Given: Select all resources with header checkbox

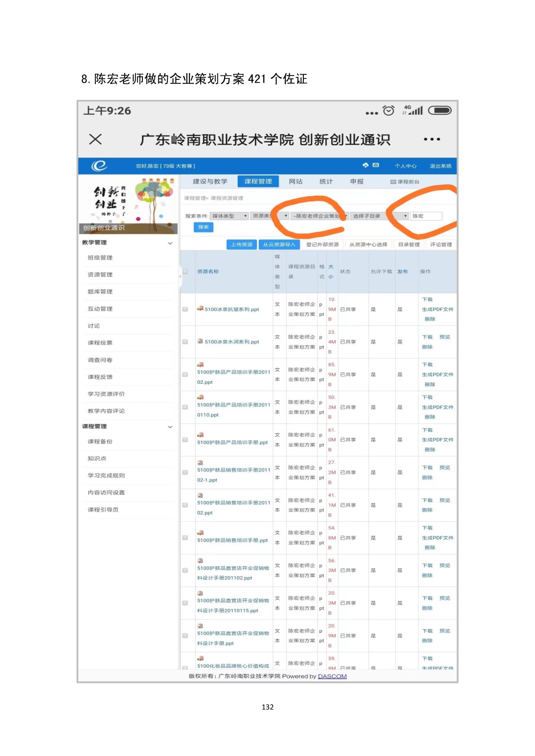Looking at the screenshot, I should pyautogui.click(x=185, y=272).
